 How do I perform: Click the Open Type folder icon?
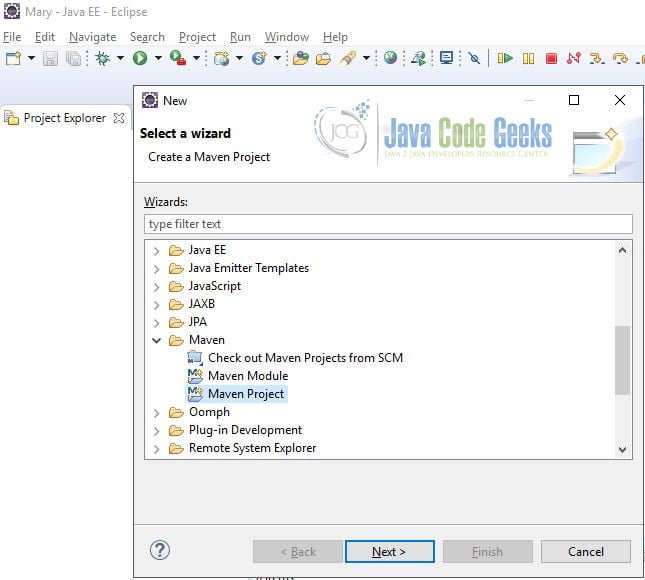click(301, 58)
